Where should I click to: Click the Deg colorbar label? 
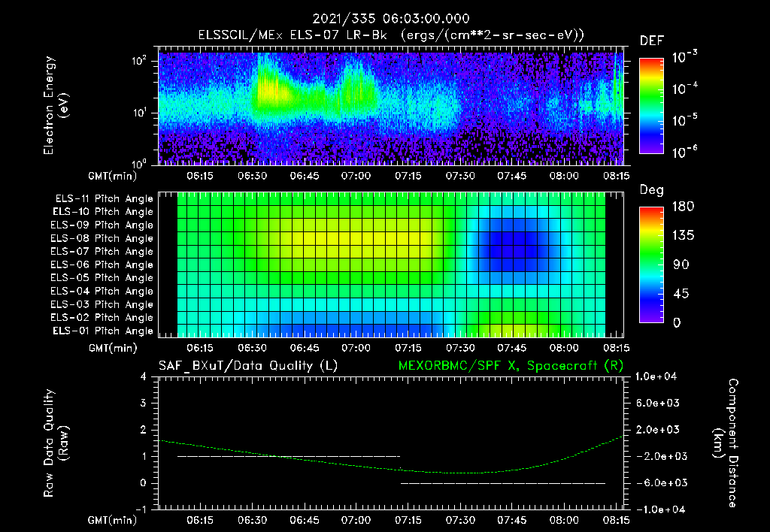652,190
